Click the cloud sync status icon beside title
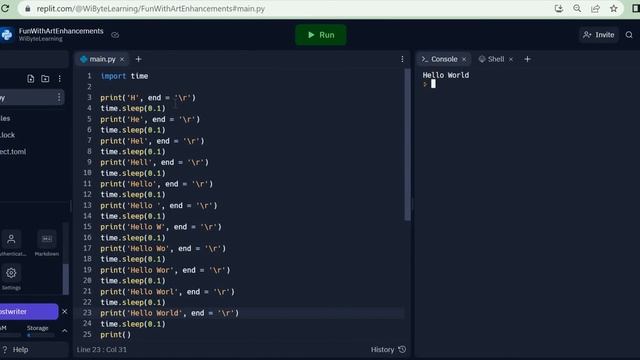Screen dimensions: 640x360 coord(115,35)
